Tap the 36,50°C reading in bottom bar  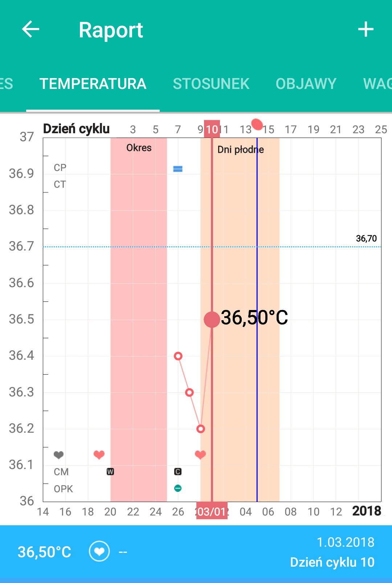pyautogui.click(x=44, y=552)
